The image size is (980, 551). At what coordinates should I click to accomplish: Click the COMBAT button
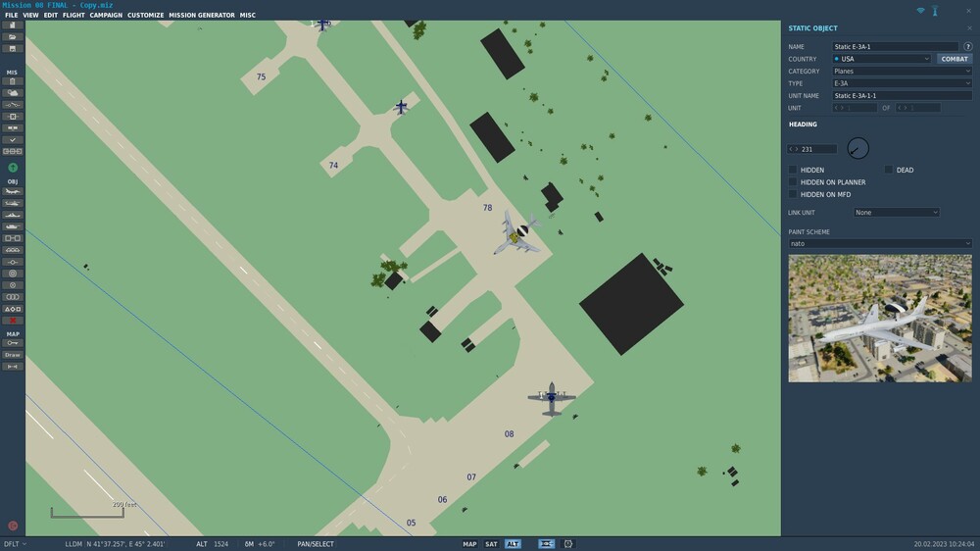954,59
